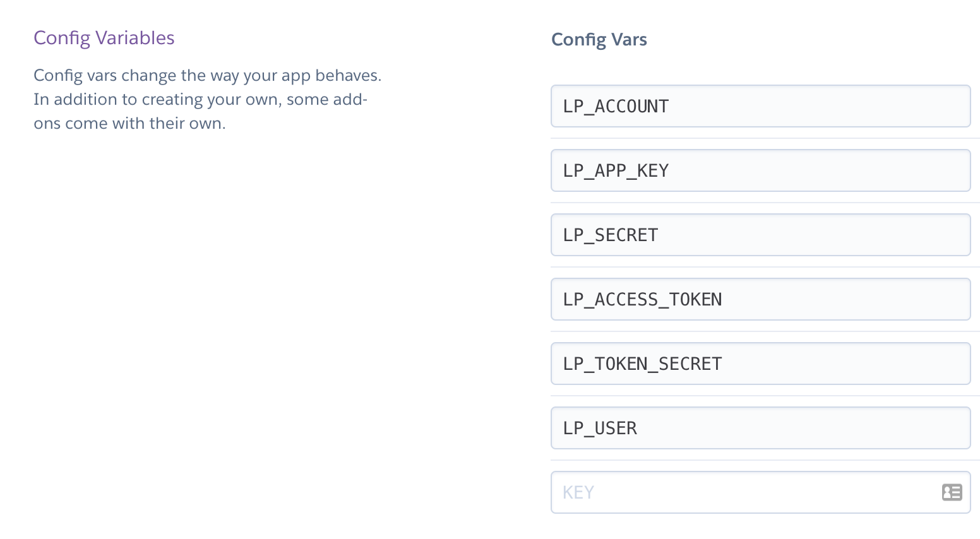The height and width of the screenshot is (539, 980).
Task: Click the sentence about how your app behaves
Action: pyautogui.click(x=208, y=76)
